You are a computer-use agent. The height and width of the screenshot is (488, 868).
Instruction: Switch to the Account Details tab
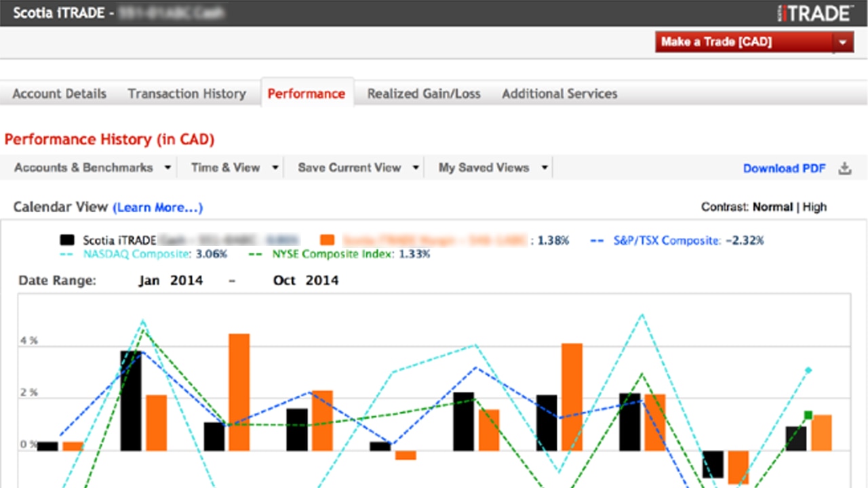click(59, 94)
